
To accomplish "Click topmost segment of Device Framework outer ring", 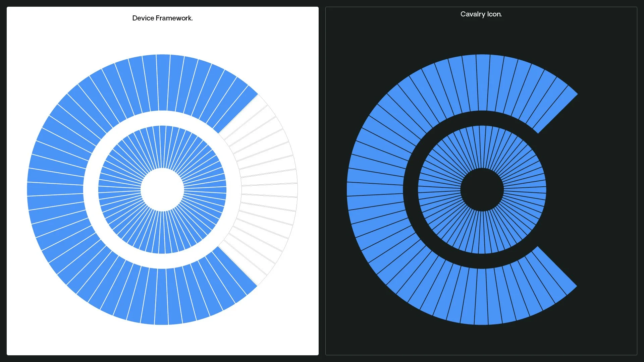I will [163, 82].
